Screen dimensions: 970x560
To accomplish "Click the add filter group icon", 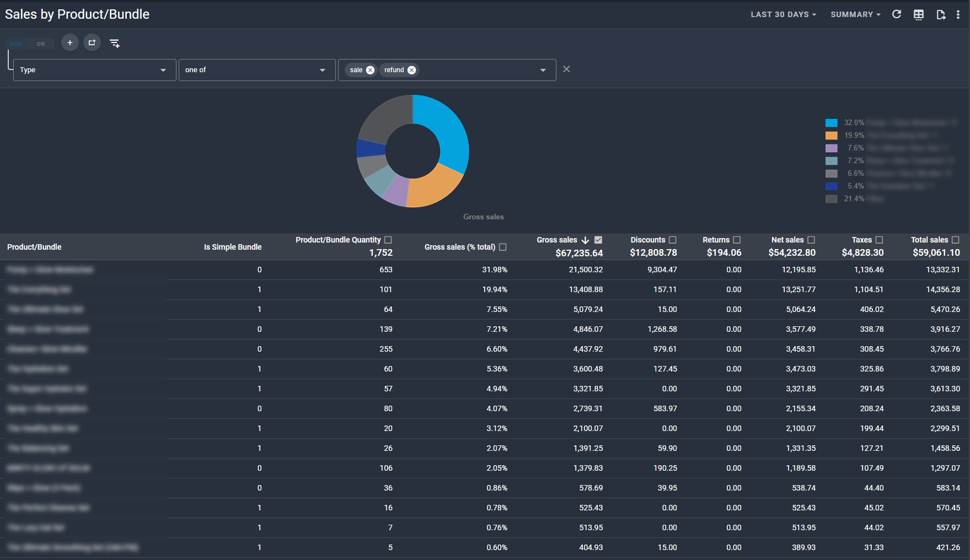I will point(92,42).
